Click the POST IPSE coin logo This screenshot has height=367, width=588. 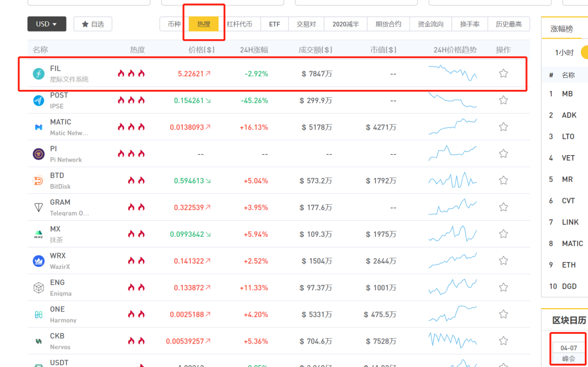click(39, 101)
